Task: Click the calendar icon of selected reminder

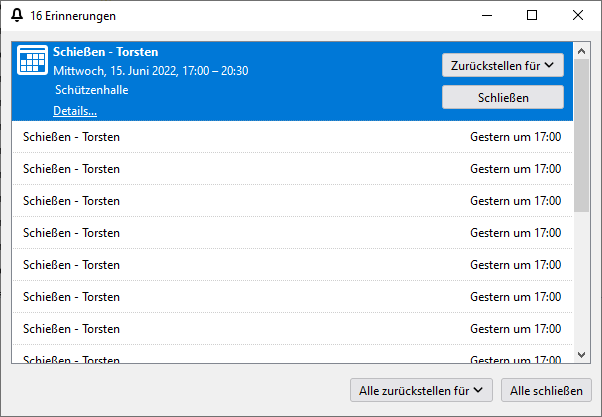Action: point(33,60)
